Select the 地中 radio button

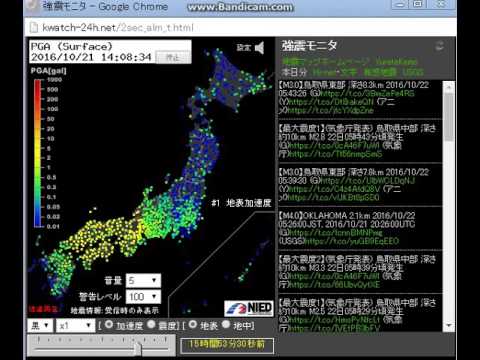pyautogui.click(x=226, y=324)
